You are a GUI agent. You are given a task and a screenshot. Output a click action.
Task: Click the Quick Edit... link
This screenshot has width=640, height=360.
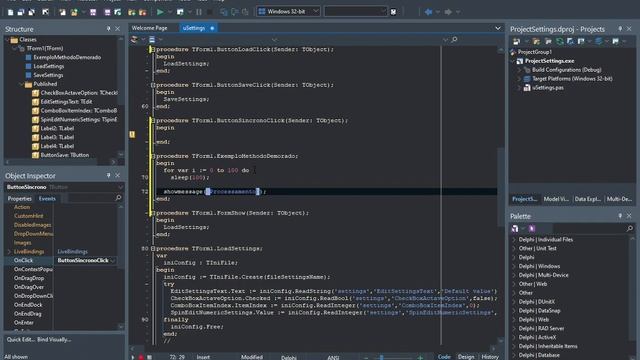21,340
